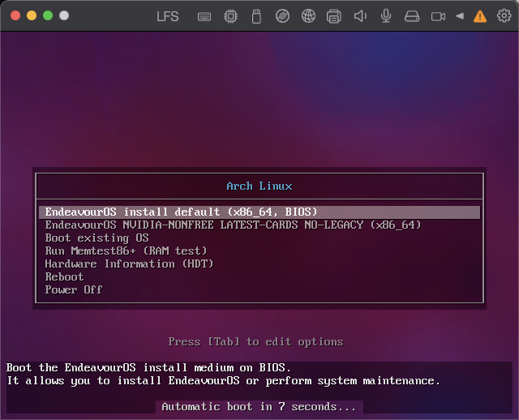Click the printer icon in toolbar

[x=333, y=16]
